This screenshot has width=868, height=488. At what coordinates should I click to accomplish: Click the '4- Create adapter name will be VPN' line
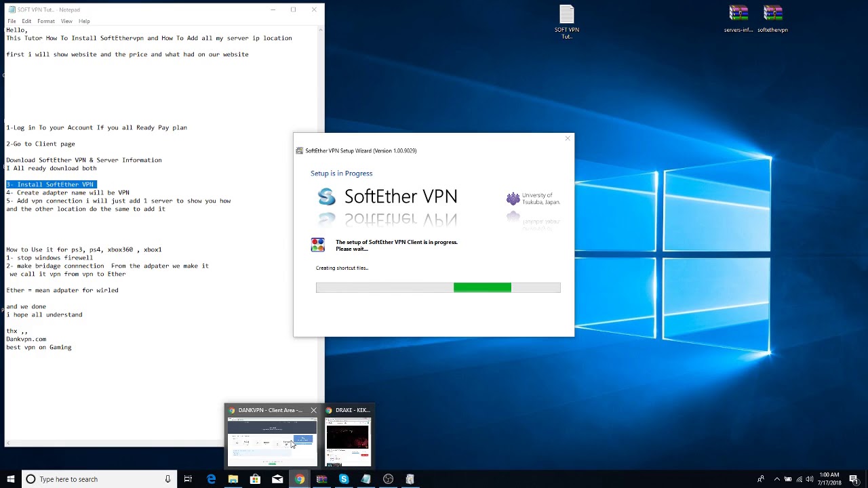[x=68, y=192]
